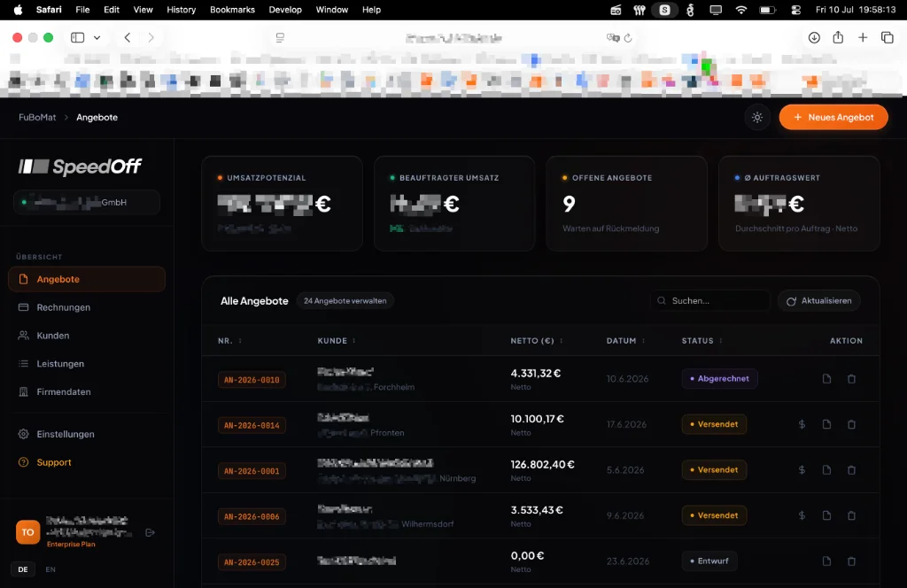This screenshot has height=588, width=907.
Task: Open the Angebote sidebar section
Action: pyautogui.click(x=87, y=279)
